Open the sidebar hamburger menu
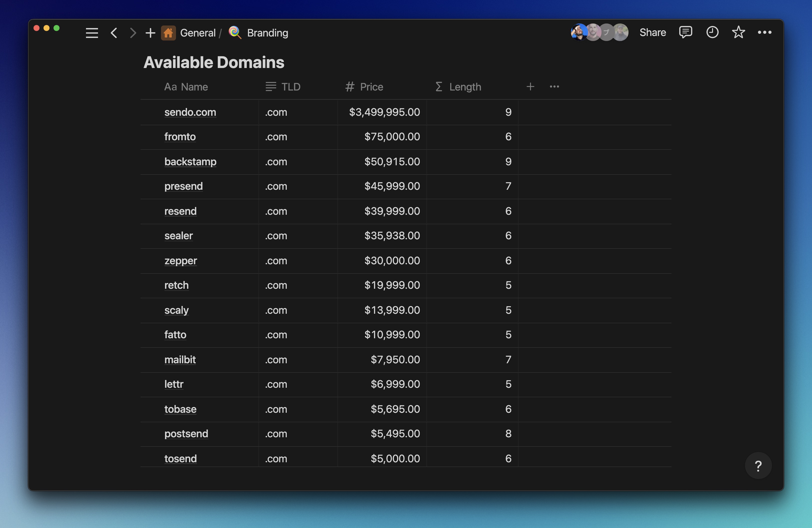Screen dimensions: 812x528 tap(92, 33)
